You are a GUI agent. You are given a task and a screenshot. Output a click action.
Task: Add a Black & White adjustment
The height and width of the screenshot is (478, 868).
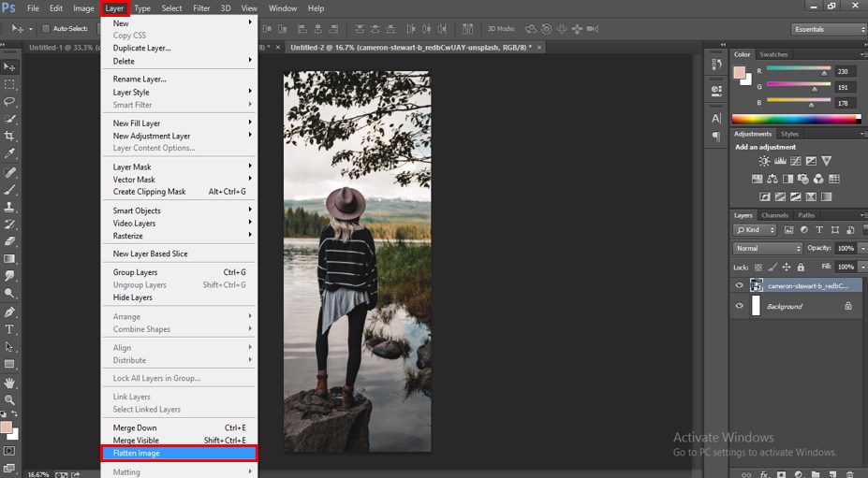point(787,179)
